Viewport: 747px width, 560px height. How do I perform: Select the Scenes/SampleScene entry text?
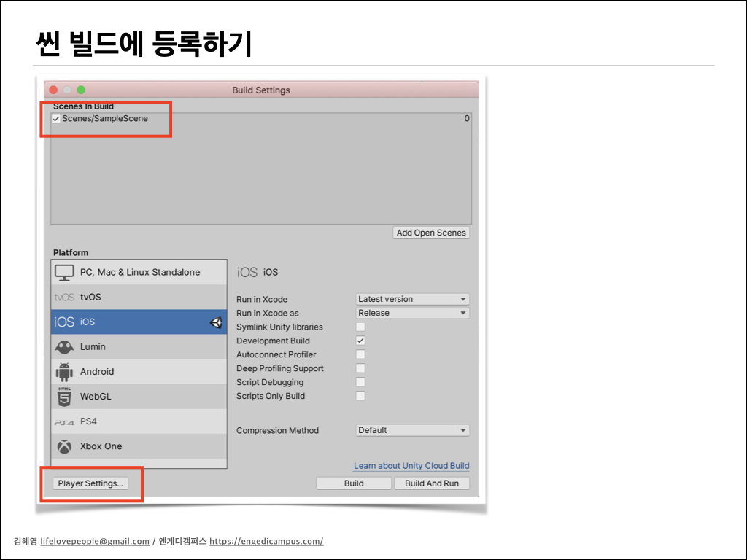105,119
